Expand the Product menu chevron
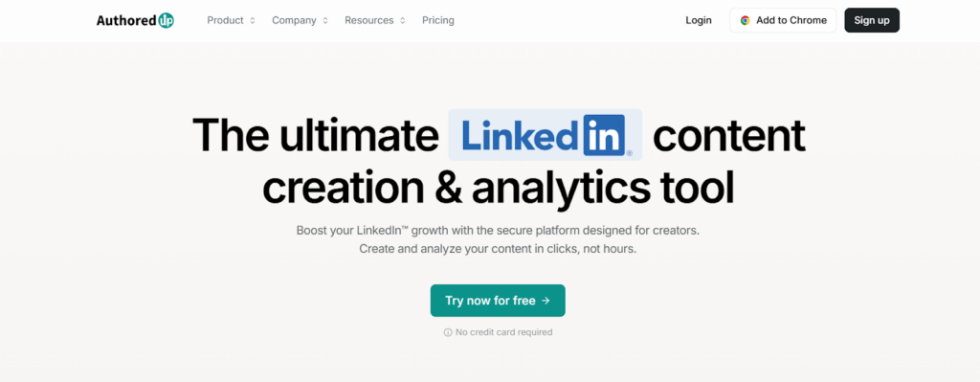The image size is (980, 382). [x=253, y=21]
